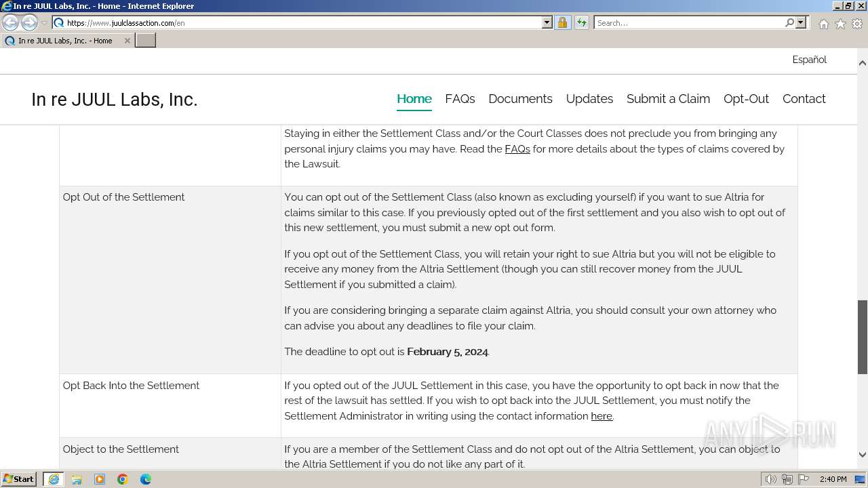Screen dimensions: 868x488
Task: Open the Submit a Claim page
Action: 668,99
